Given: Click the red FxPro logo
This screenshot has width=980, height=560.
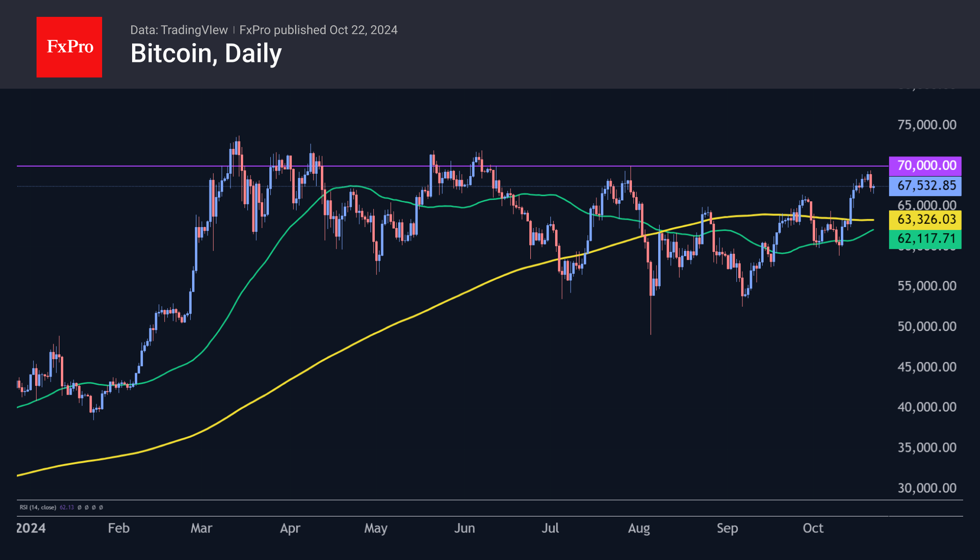Looking at the screenshot, I should 69,47.
